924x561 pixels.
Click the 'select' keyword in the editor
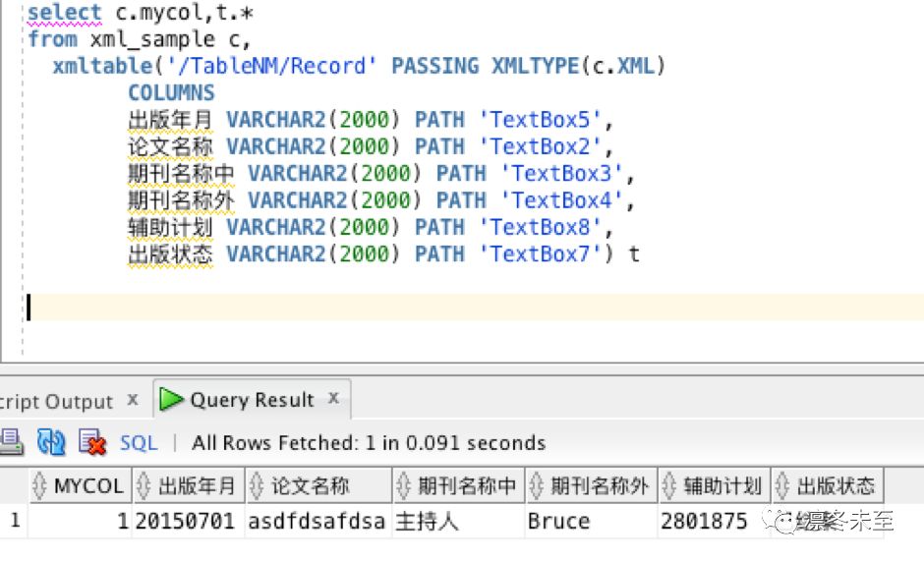[65, 13]
